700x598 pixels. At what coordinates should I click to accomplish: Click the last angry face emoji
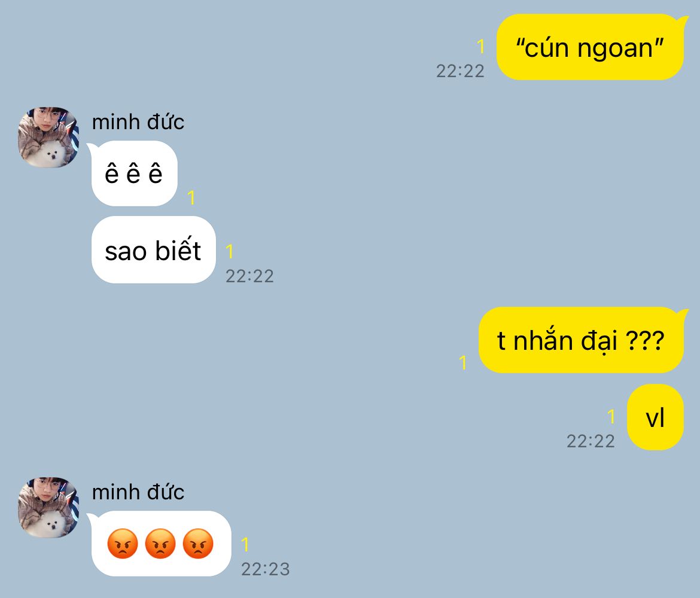point(198,544)
